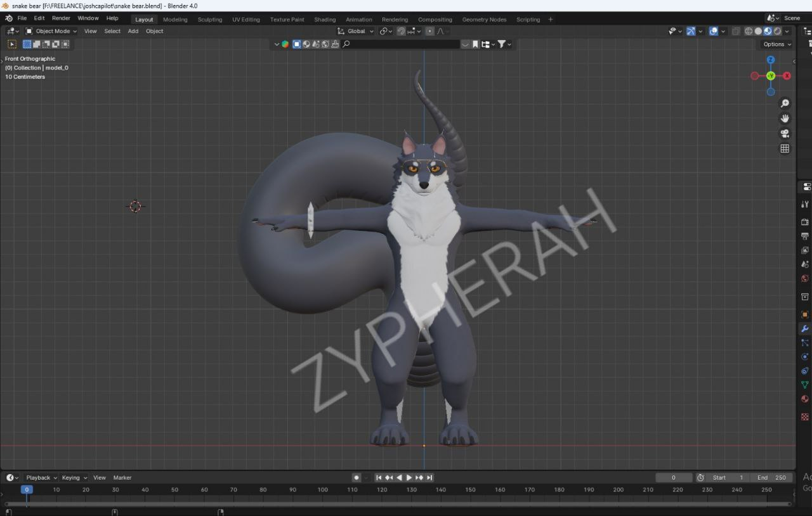Play the animation forward

coord(409,478)
